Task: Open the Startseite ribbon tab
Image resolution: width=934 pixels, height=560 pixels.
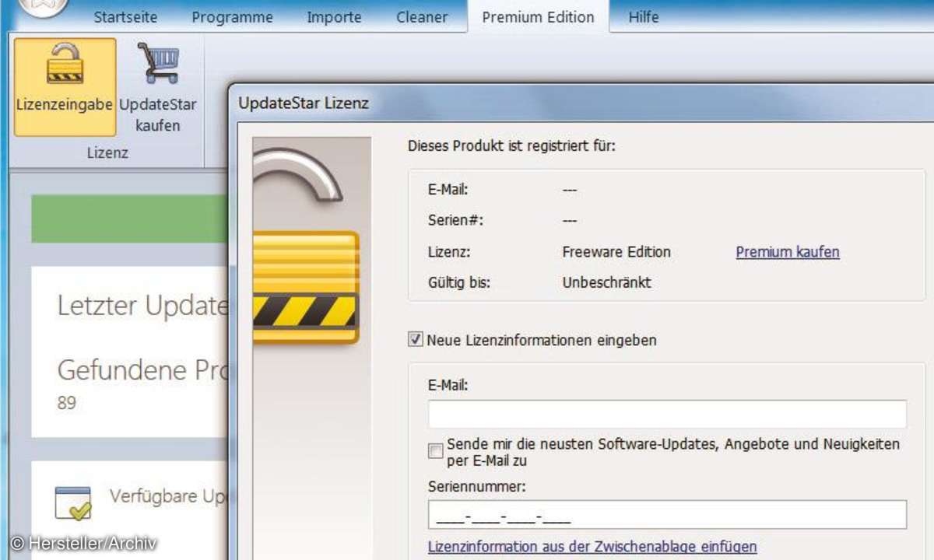Action: pyautogui.click(x=125, y=16)
